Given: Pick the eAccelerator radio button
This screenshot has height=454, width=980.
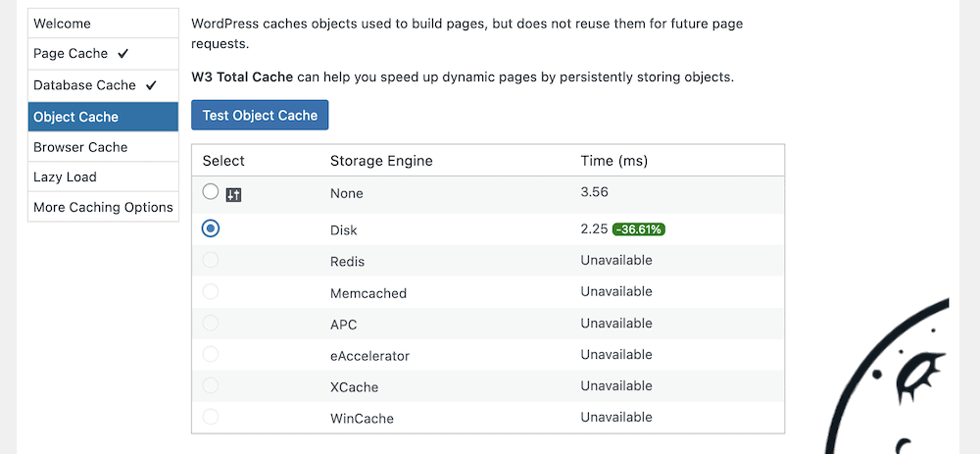Looking at the screenshot, I should click(x=211, y=354).
